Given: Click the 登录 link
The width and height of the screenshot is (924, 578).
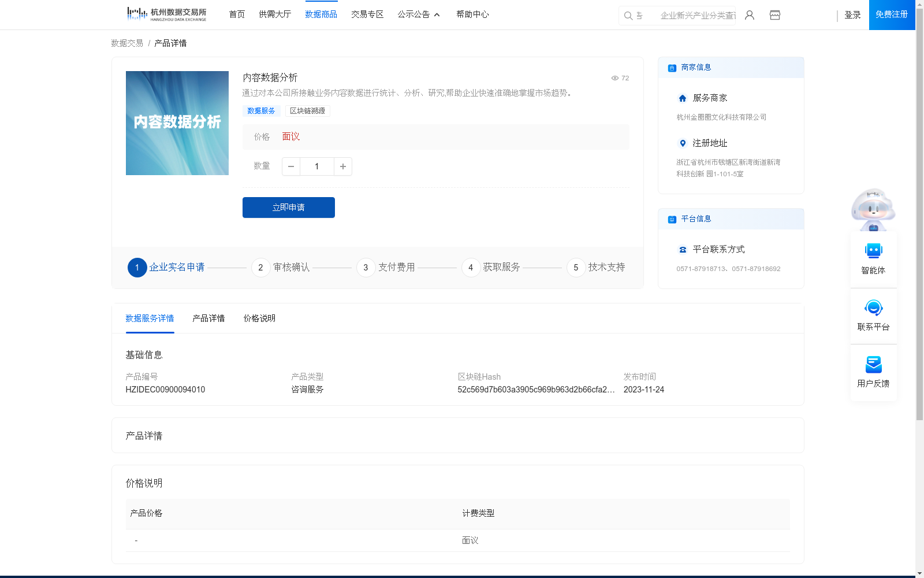Looking at the screenshot, I should [852, 15].
